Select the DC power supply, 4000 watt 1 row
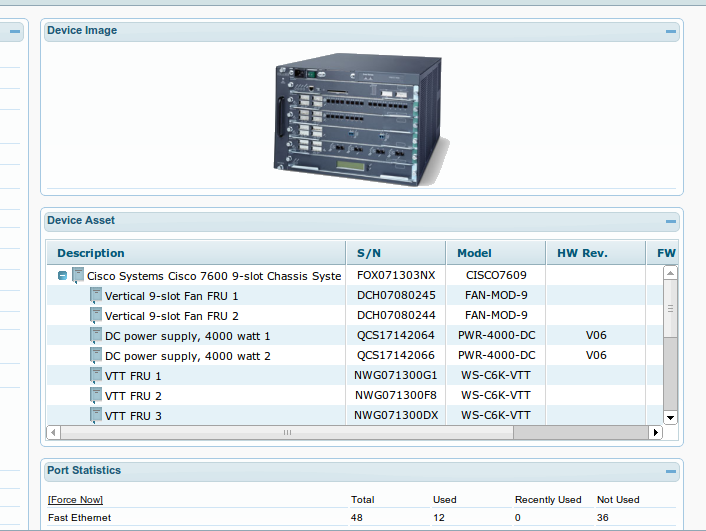Image resolution: width=706 pixels, height=531 pixels. coord(355,336)
